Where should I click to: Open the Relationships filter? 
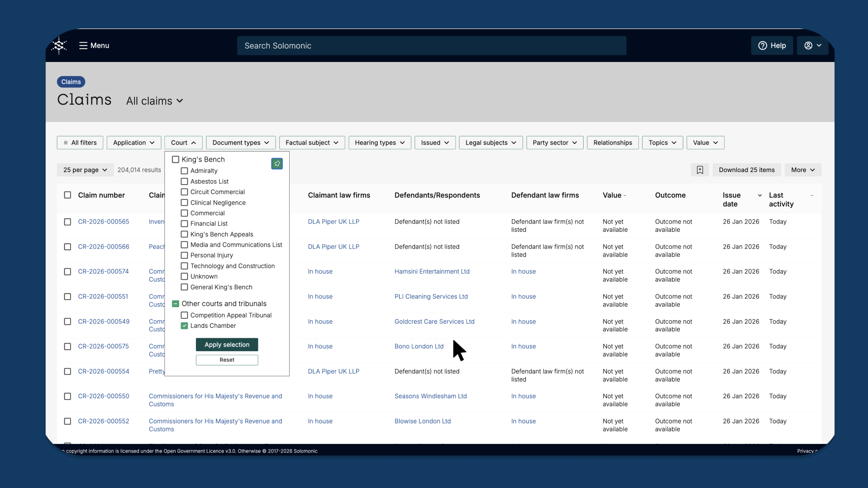612,143
